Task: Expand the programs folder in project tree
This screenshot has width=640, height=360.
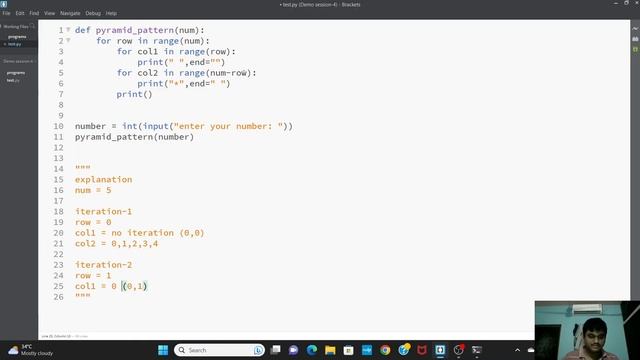Action: (x=16, y=73)
